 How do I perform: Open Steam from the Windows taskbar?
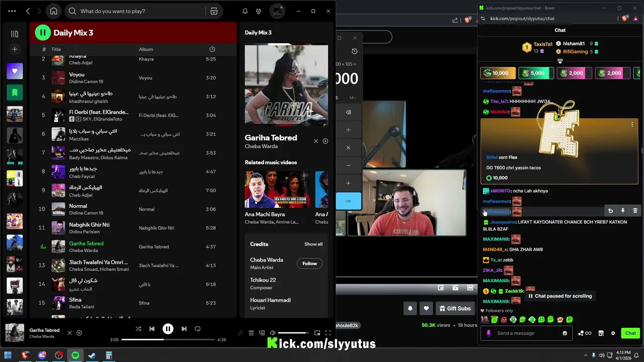tap(92, 355)
